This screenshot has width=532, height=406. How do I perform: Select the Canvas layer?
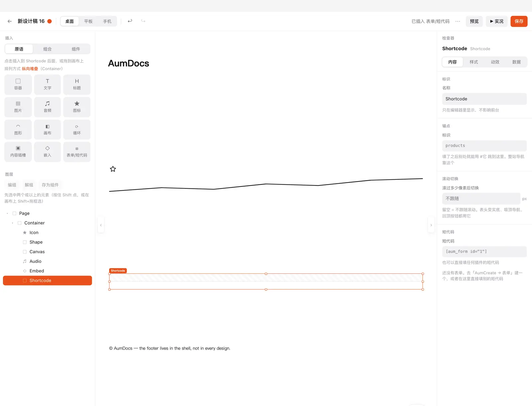click(48, 252)
